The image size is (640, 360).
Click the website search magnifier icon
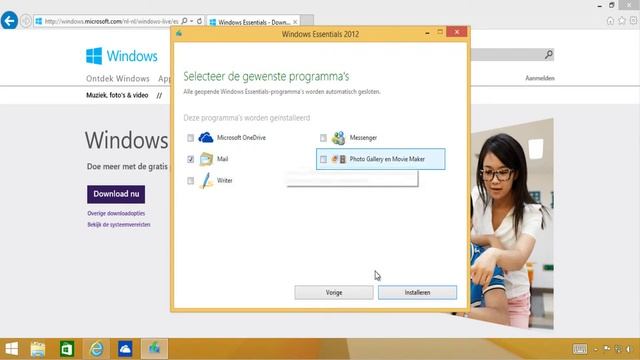tap(549, 54)
